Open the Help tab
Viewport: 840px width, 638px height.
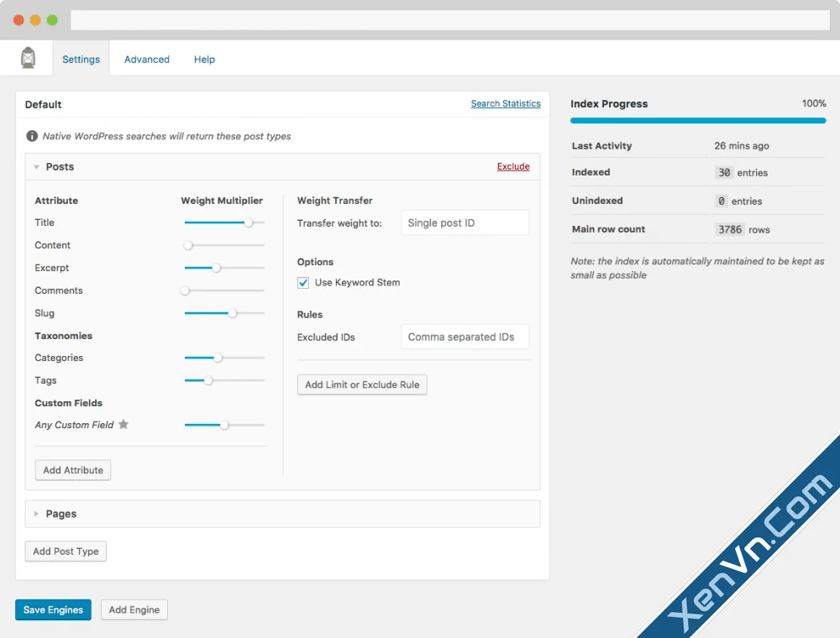coord(204,59)
